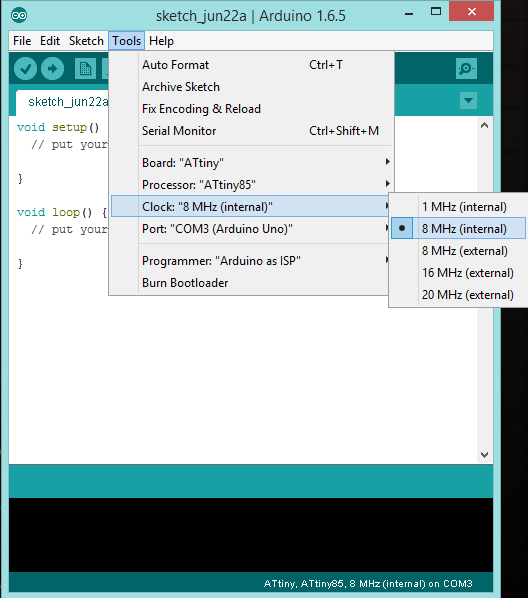
Task: Expand the Programmer: "Arduino as ISP" submenu
Action: tap(250, 260)
